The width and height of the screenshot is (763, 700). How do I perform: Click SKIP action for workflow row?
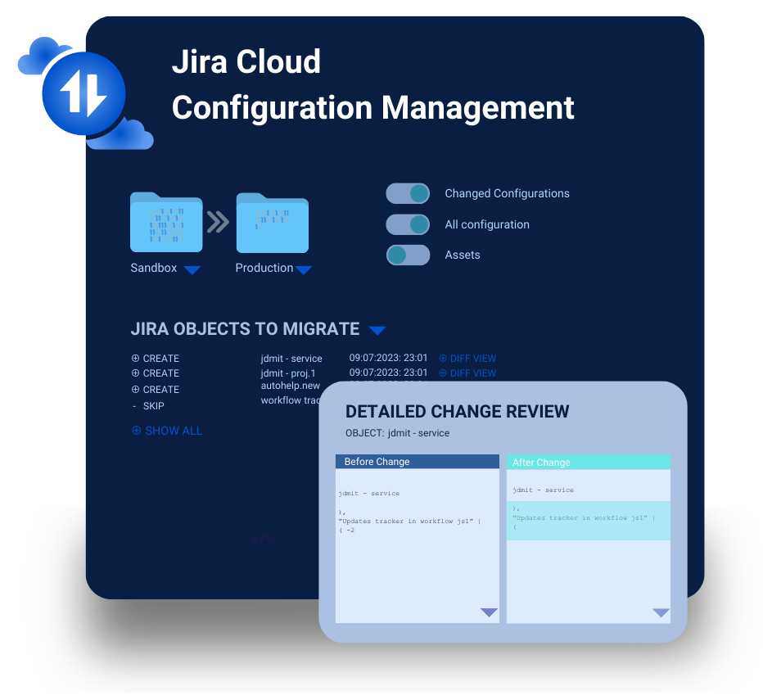point(153,406)
